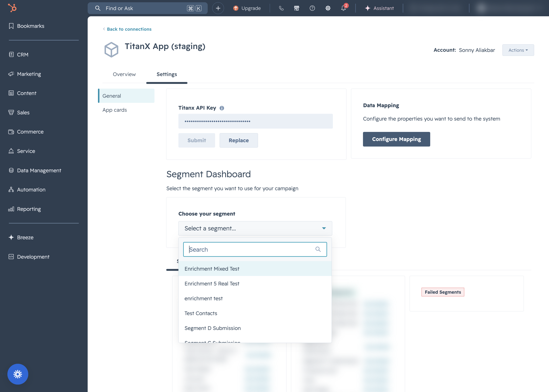Click the segment Search field
Viewport: 549px width, 392px height.
(255, 249)
